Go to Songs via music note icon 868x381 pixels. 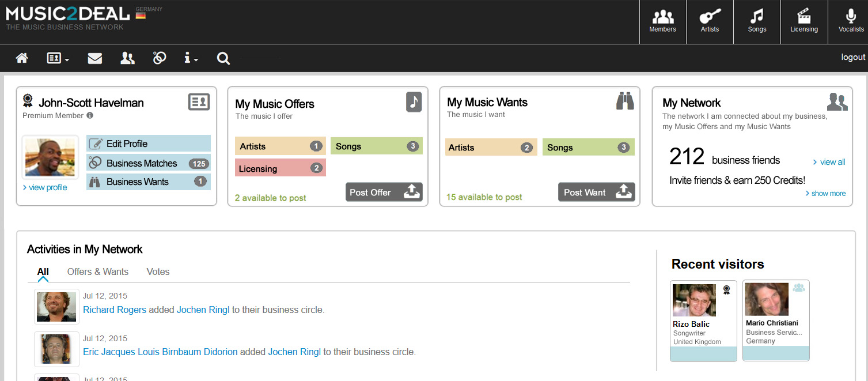pyautogui.click(x=757, y=21)
